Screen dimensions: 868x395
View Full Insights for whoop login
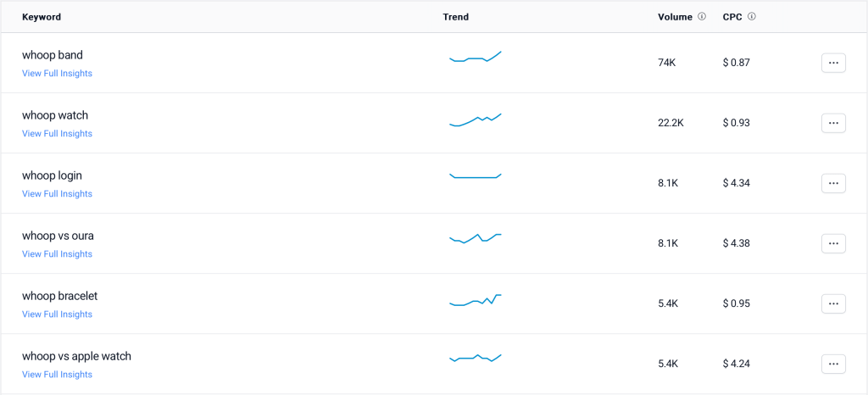(57, 194)
